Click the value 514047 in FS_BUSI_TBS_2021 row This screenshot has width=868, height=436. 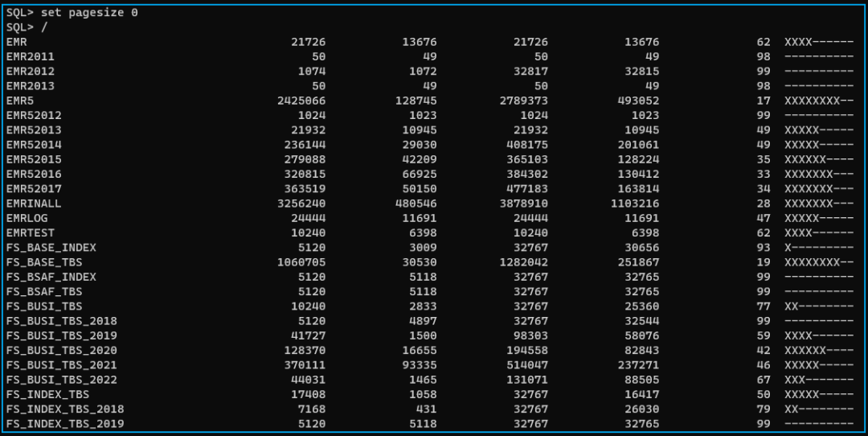coord(527,364)
